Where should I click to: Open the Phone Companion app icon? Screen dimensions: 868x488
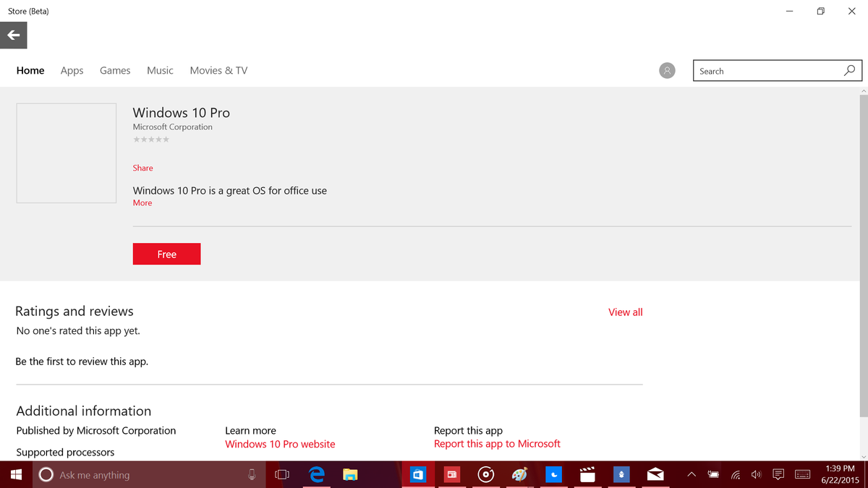click(x=621, y=474)
